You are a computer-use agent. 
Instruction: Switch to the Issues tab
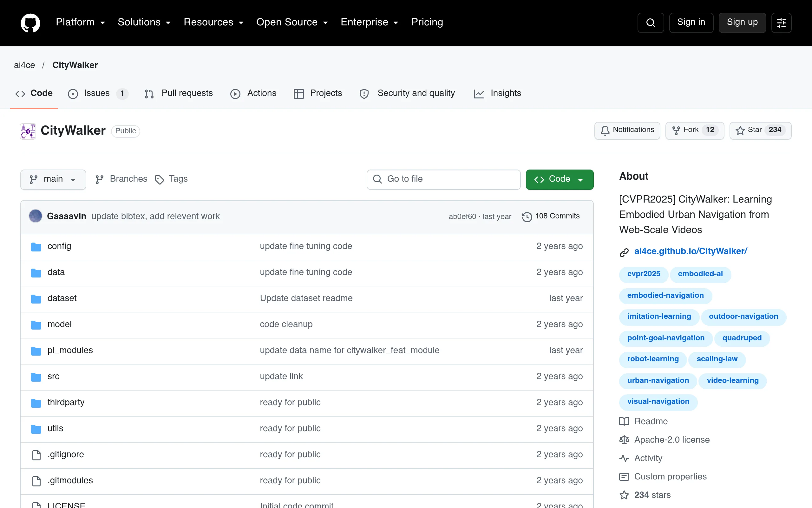[98, 93]
